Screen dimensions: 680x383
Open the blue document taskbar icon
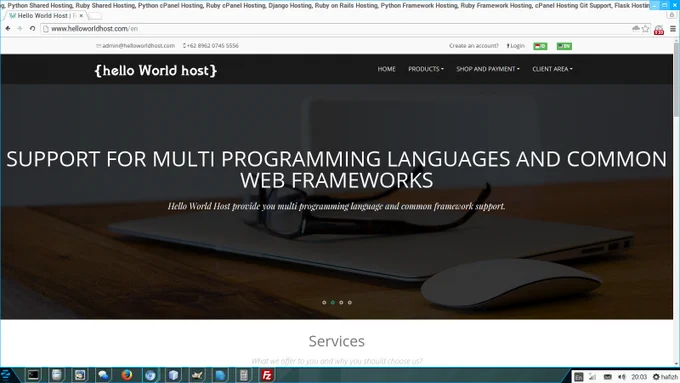pos(220,375)
